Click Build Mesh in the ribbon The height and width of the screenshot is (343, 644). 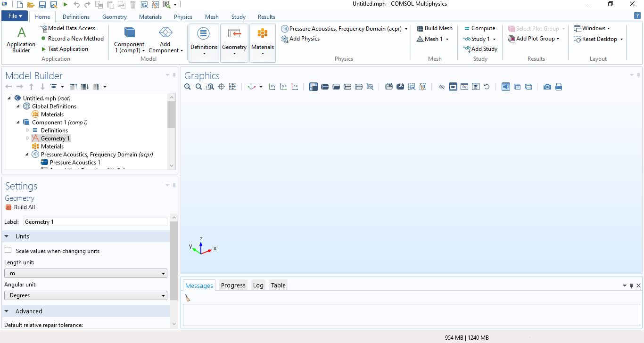click(x=434, y=28)
